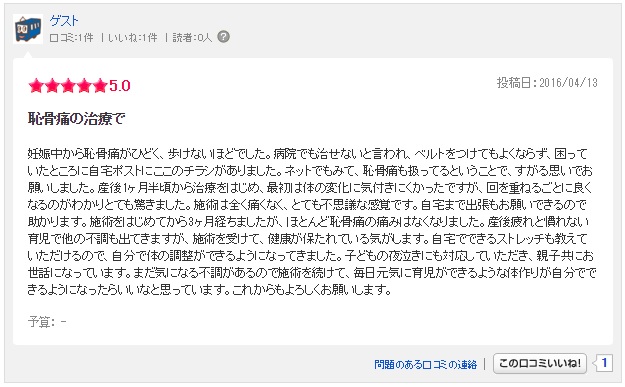
Task: Click the 5.0 rating score
Action: 120,86
